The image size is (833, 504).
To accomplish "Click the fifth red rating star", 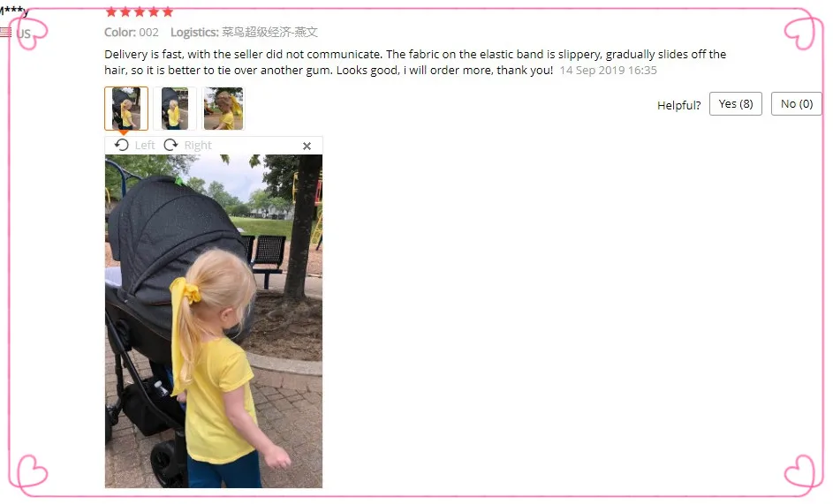I will [168, 11].
